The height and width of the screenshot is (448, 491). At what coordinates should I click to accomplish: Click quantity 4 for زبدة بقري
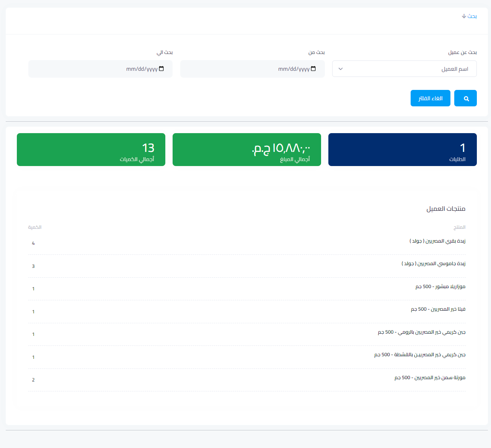click(33, 243)
